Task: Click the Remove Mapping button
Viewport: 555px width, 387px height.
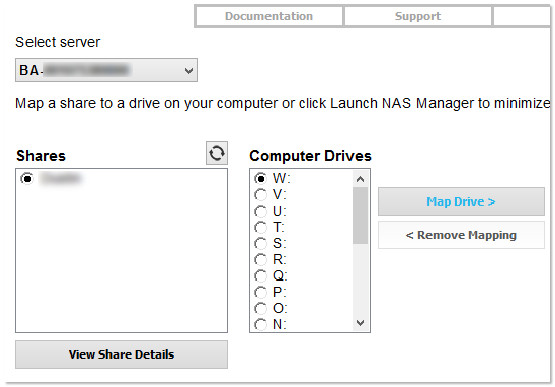Action: coord(461,235)
